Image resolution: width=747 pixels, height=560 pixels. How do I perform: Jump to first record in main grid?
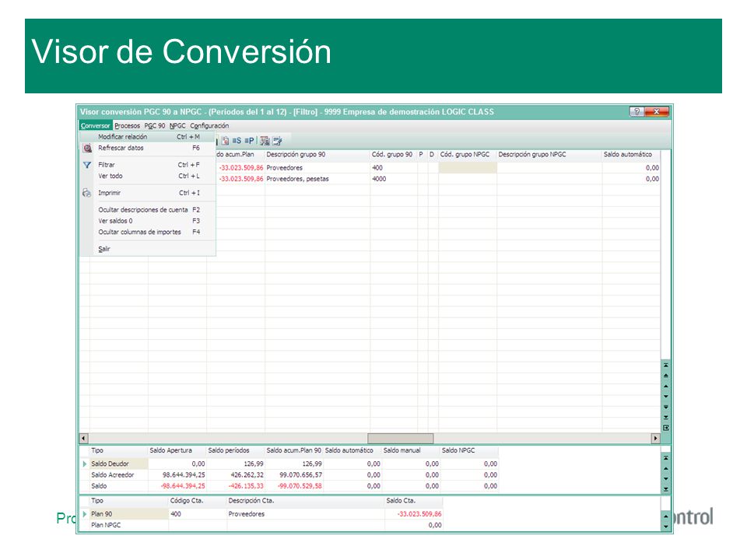pyautogui.click(x=666, y=365)
